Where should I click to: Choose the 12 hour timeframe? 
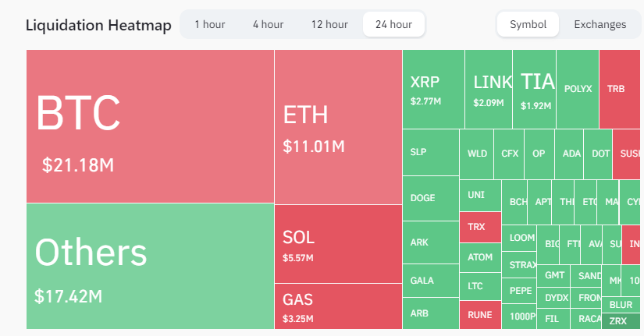click(329, 24)
